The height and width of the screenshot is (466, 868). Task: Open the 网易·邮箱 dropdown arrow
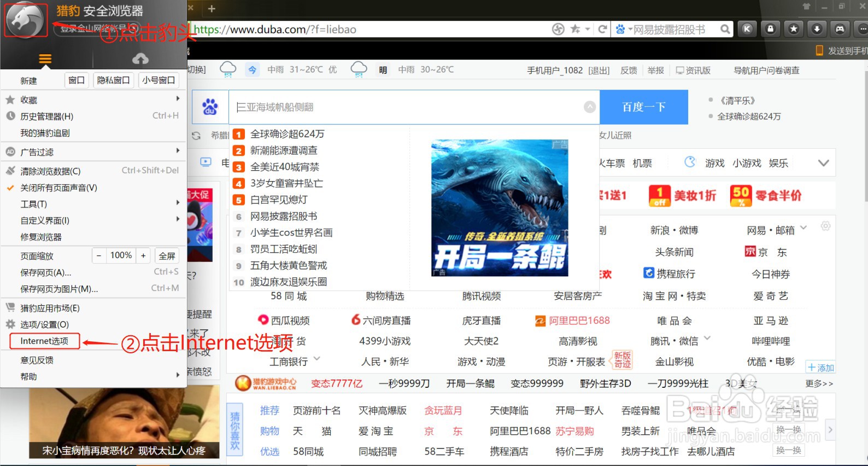(x=804, y=228)
